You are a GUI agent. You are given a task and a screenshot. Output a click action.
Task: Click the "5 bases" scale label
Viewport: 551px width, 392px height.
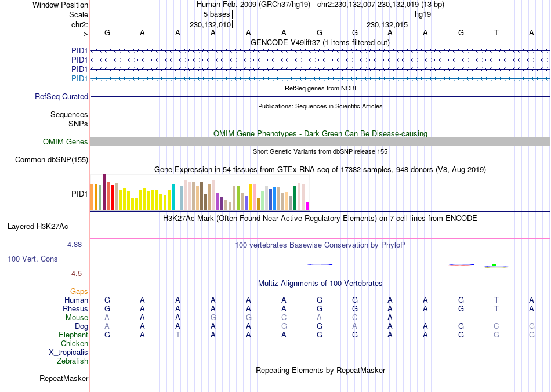(216, 14)
